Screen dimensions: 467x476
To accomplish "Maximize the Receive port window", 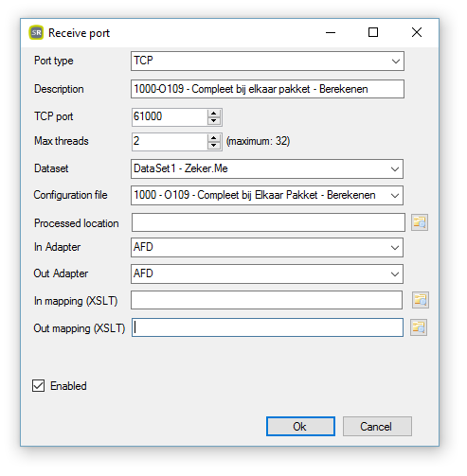I will point(373,32).
